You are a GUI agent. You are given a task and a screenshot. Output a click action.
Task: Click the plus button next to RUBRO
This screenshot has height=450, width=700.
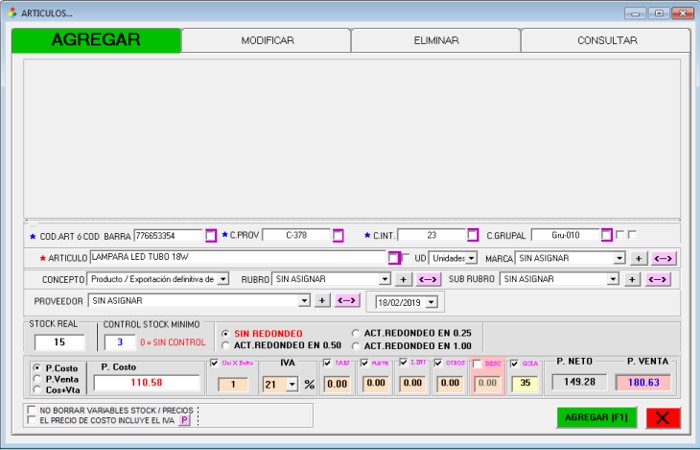pyautogui.click(x=402, y=279)
